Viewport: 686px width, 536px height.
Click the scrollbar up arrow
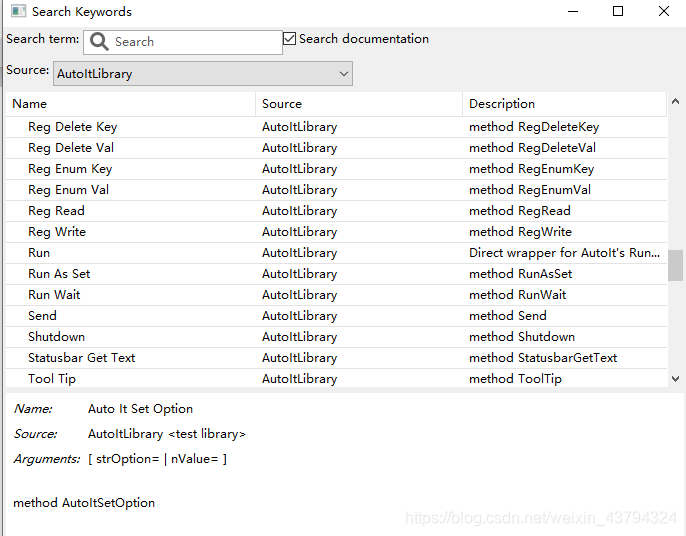(676, 102)
